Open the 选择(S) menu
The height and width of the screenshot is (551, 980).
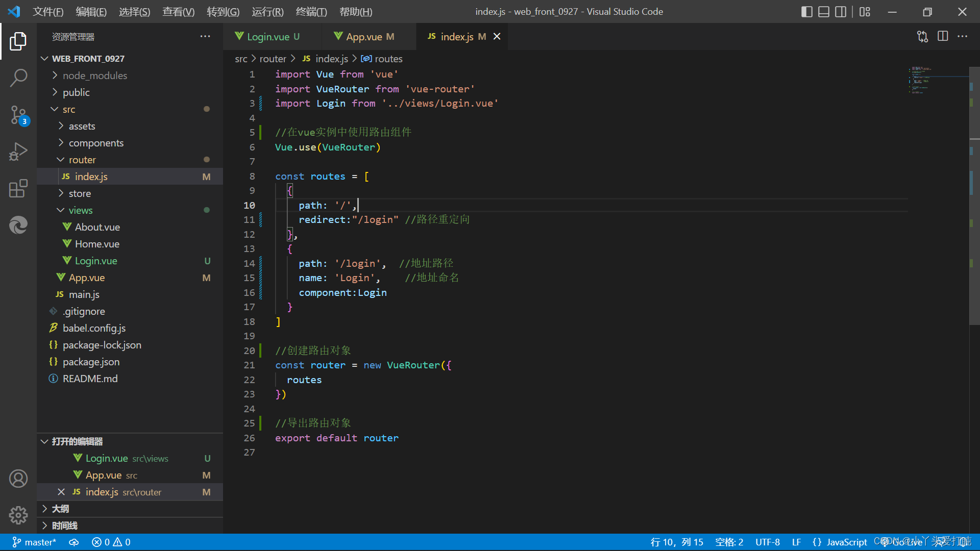[135, 11]
